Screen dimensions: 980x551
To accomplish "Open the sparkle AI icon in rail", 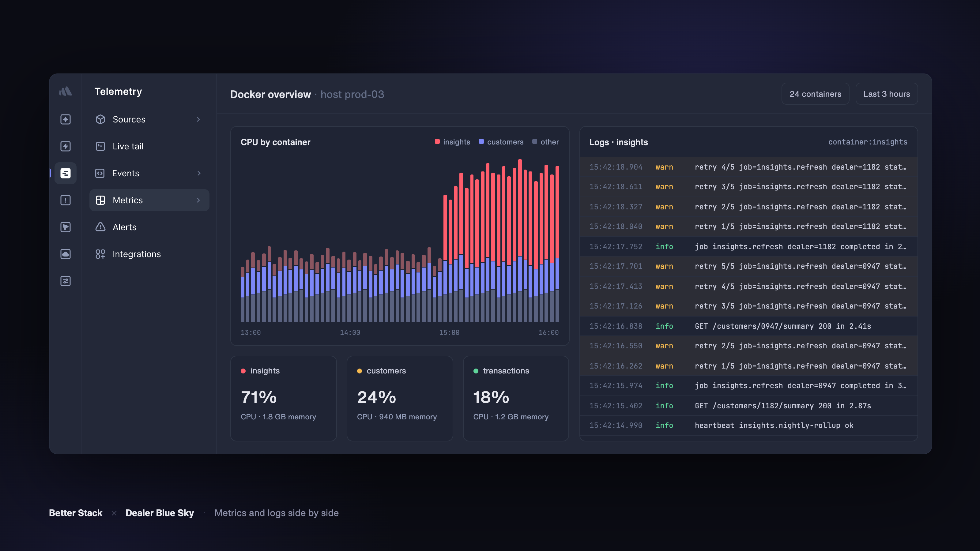I will tap(66, 119).
